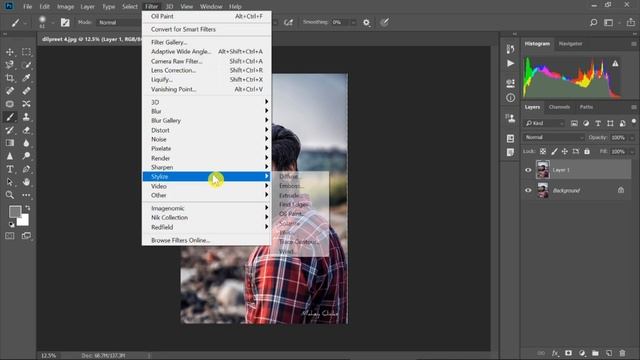
Task: Click the Actions play panel icon
Action: [x=510, y=63]
